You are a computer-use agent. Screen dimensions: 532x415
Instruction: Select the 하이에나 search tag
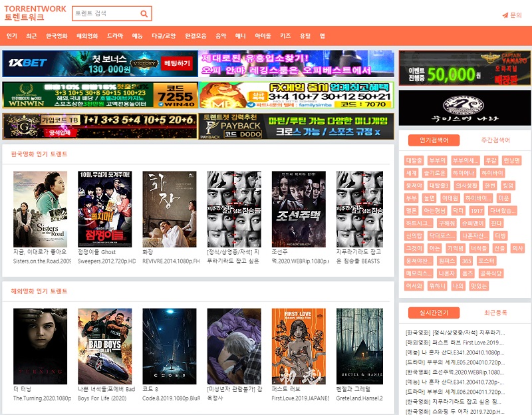[x=464, y=173]
